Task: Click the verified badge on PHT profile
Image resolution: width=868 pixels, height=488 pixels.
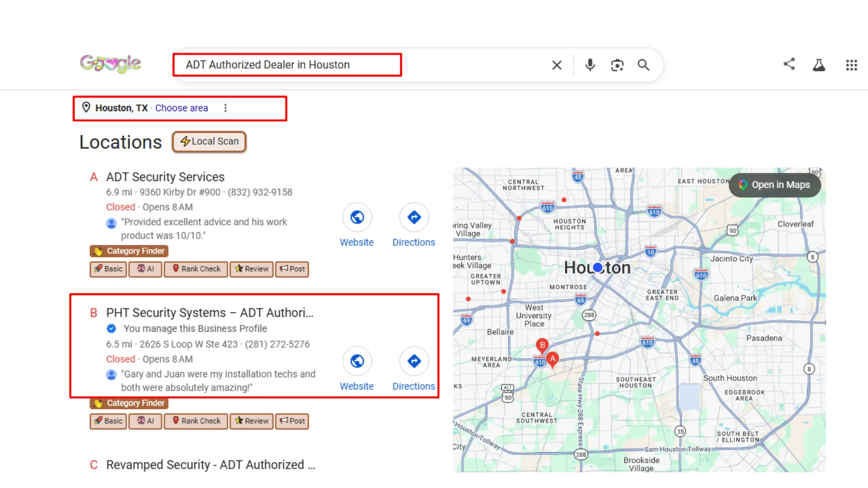Action: [x=111, y=328]
